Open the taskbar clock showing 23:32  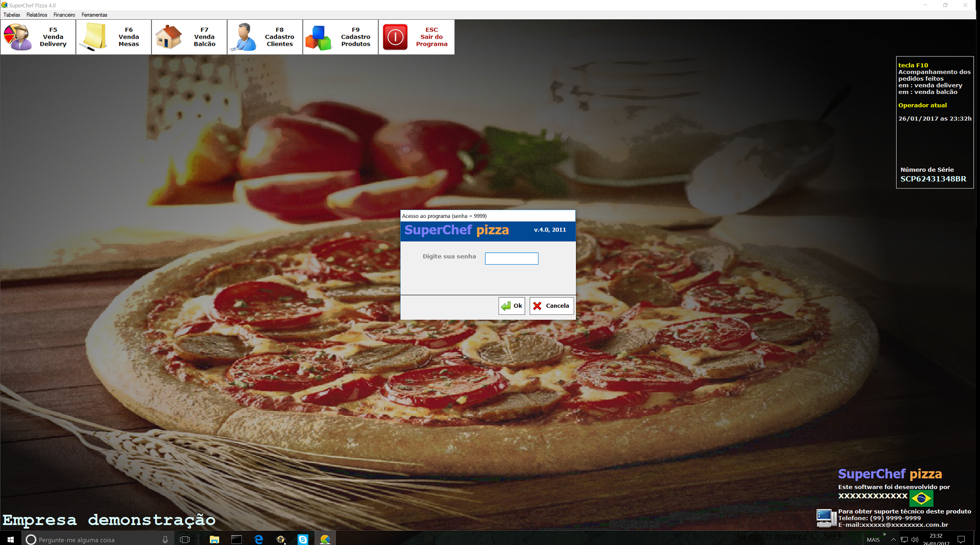click(936, 539)
